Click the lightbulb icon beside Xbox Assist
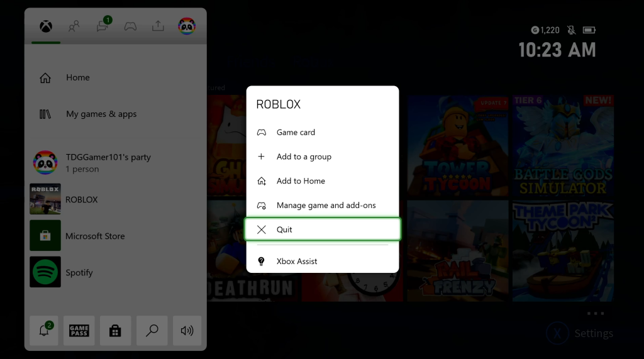 pos(261,262)
